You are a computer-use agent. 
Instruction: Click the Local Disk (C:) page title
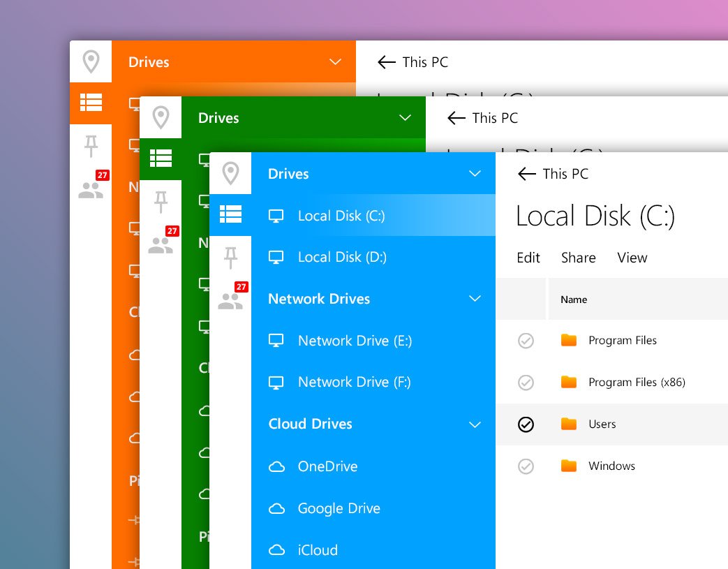[x=595, y=216]
